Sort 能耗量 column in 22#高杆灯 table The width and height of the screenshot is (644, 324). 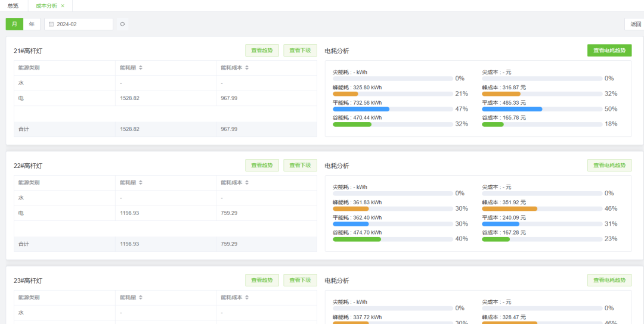point(141,182)
